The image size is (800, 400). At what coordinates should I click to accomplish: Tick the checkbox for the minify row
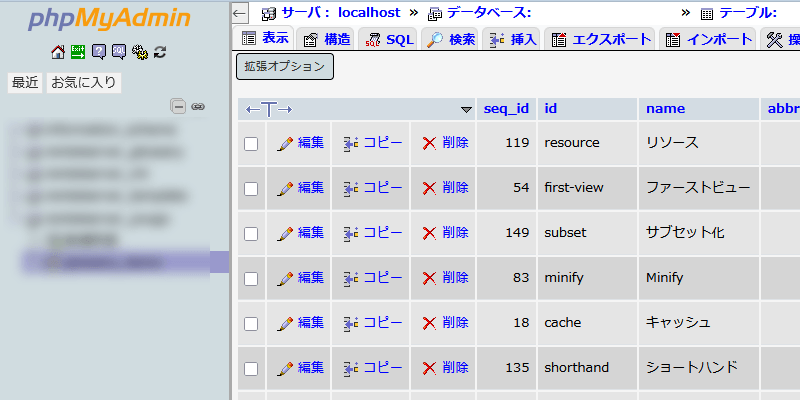pyautogui.click(x=251, y=279)
